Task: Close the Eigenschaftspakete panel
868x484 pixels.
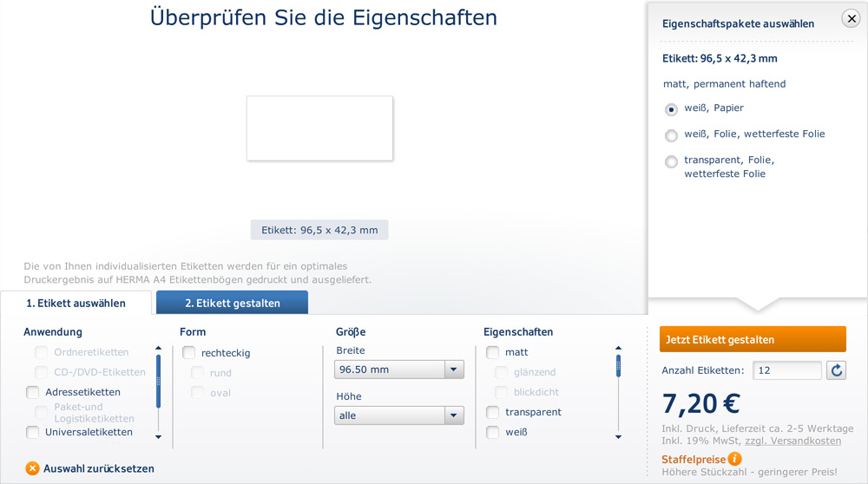Action: tap(851, 19)
